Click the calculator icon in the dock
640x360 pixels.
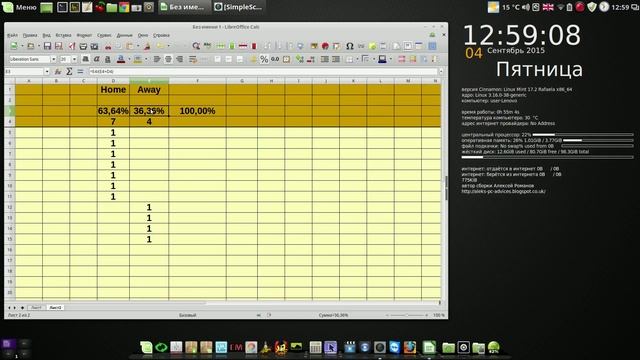click(315, 347)
